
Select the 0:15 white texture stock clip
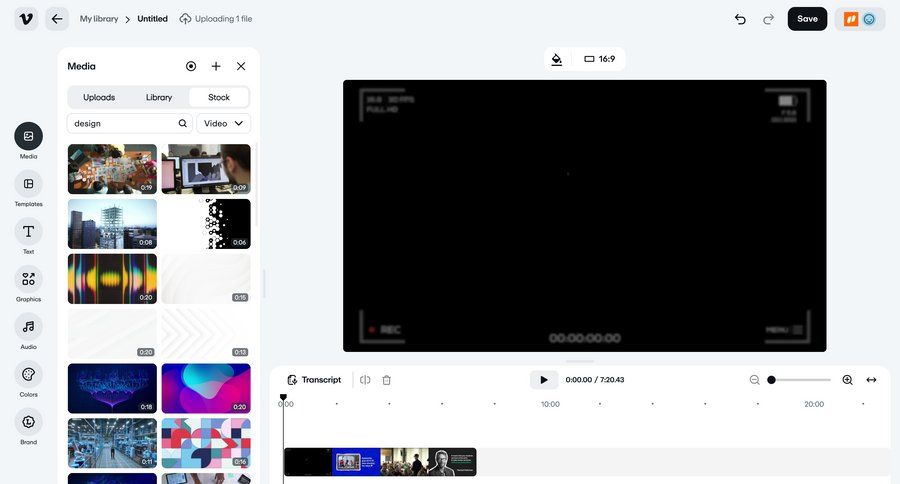pyautogui.click(x=206, y=279)
